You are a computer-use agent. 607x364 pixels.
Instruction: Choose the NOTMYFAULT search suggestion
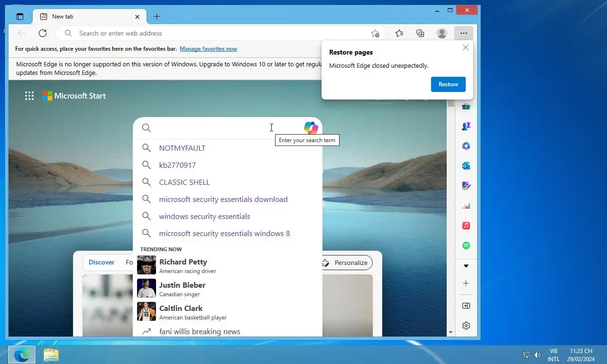tap(228, 148)
